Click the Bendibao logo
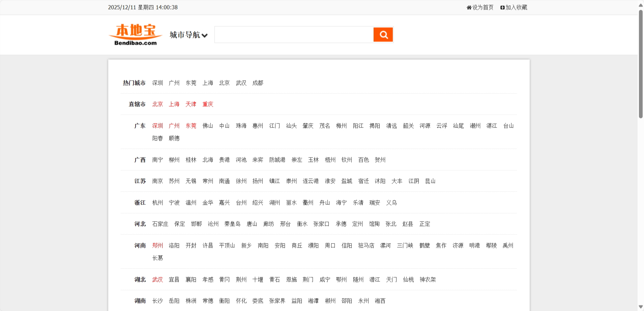Image resolution: width=644 pixels, height=311 pixels. click(136, 34)
